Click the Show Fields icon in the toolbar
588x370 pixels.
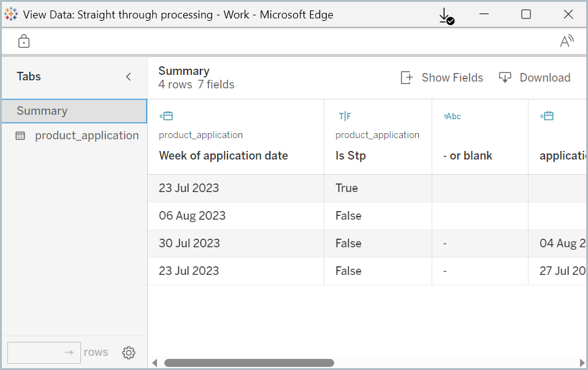tap(407, 77)
